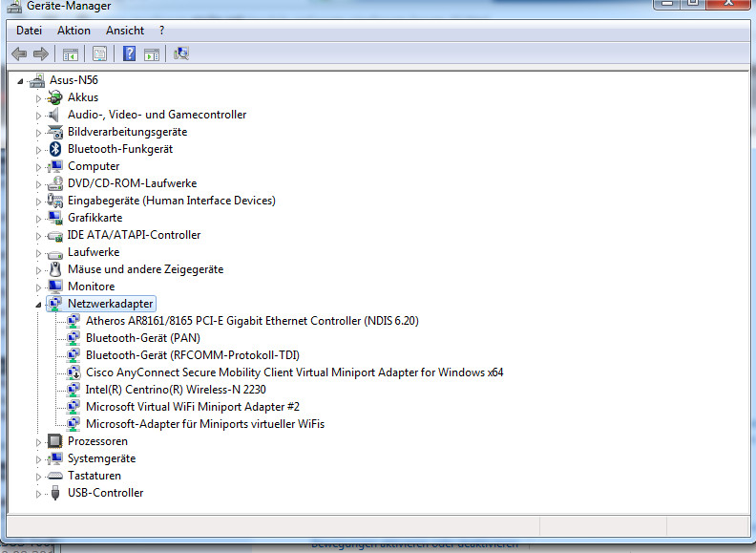Click the USB-Controller plug icon
The width and height of the screenshot is (756, 553).
pyautogui.click(x=55, y=493)
